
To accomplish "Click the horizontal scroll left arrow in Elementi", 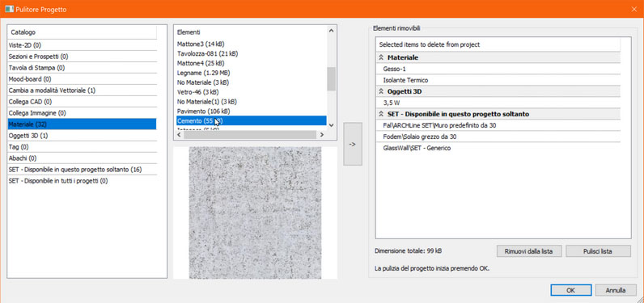I will (x=179, y=134).
